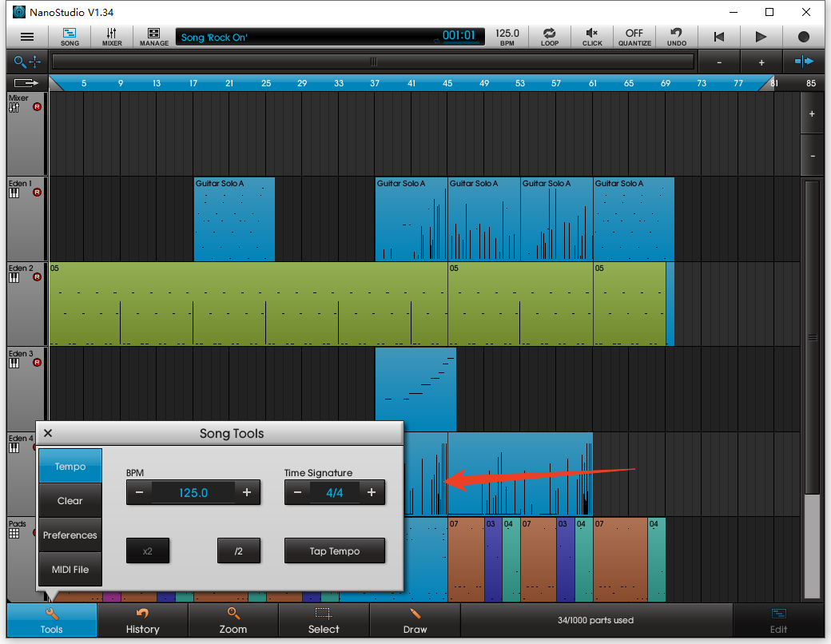Select the Draw pencil tool
The height and width of the screenshot is (644, 831).
[x=415, y=620]
